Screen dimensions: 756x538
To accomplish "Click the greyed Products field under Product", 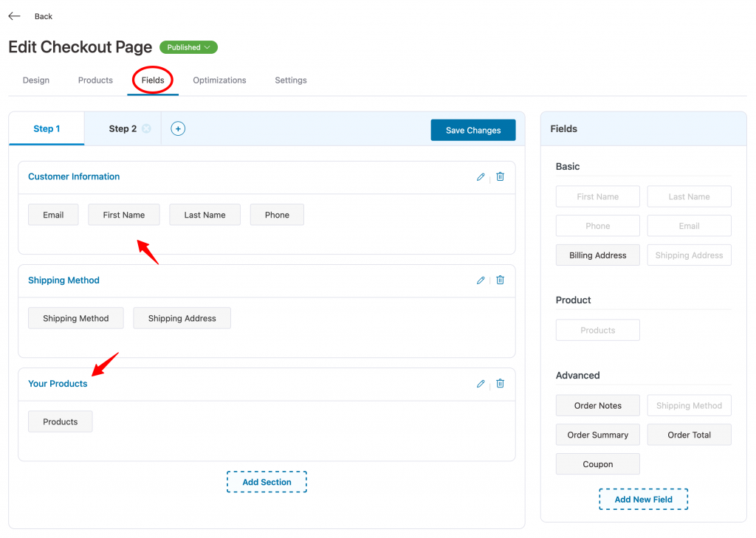I will point(598,330).
